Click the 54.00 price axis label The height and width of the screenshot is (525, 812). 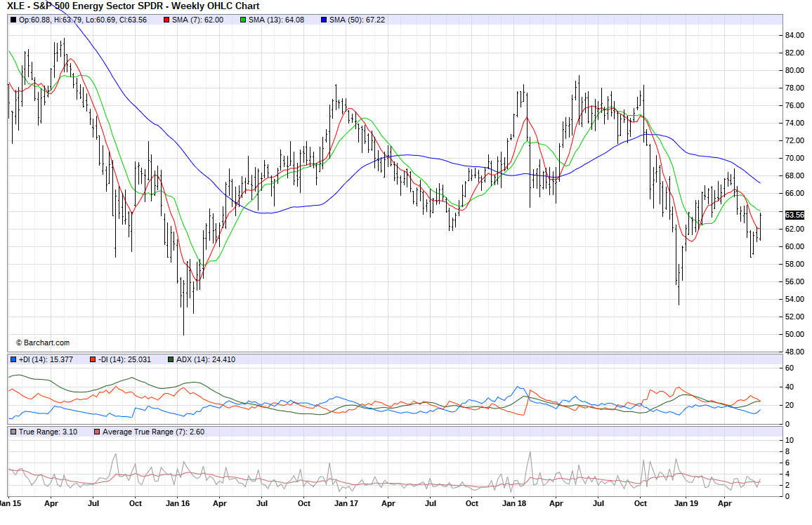[x=795, y=300]
